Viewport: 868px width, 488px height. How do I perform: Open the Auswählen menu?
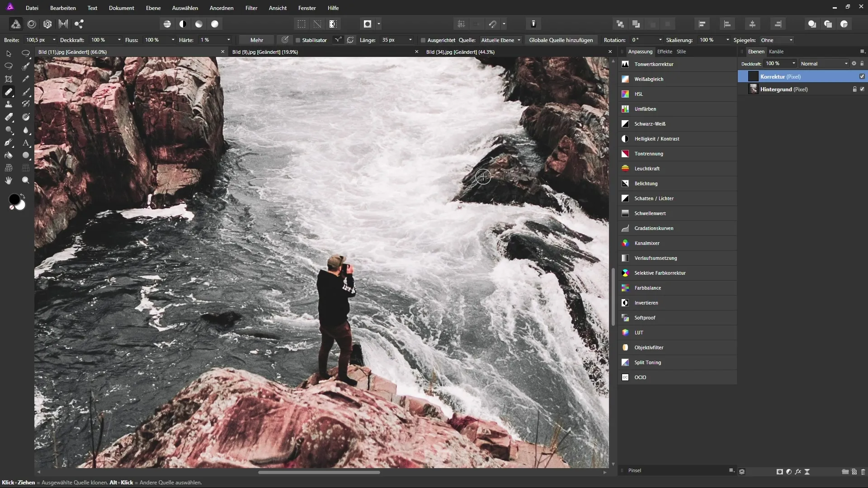click(185, 8)
